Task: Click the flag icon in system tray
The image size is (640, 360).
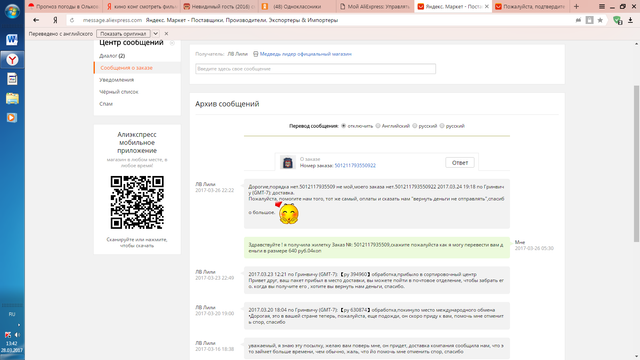Action: point(8,335)
